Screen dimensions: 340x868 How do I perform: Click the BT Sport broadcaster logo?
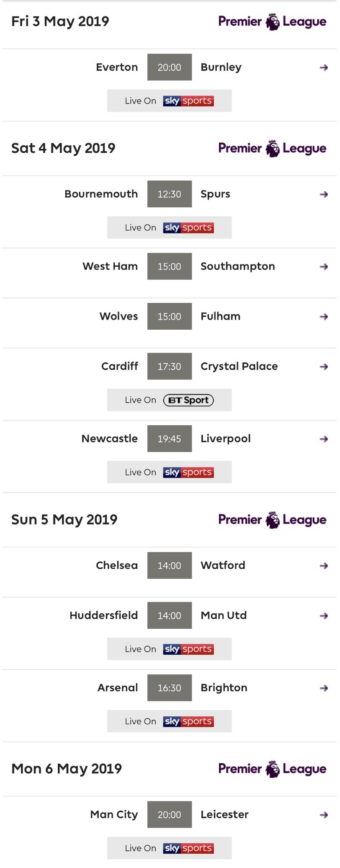click(x=188, y=400)
